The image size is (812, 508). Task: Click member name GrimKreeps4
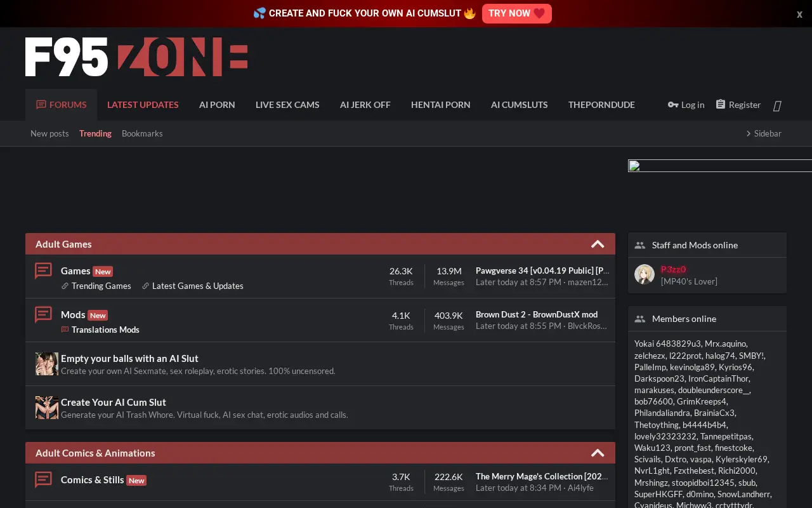(701, 402)
